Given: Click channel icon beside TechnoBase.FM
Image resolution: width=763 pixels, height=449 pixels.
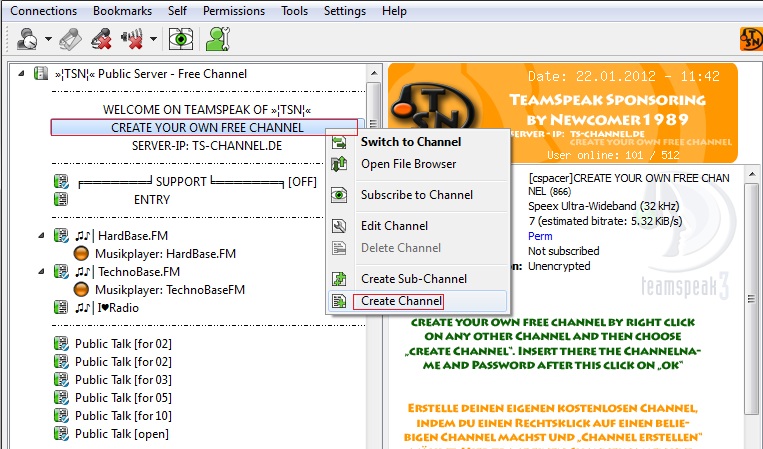Looking at the screenshot, I should pyautogui.click(x=61, y=271).
